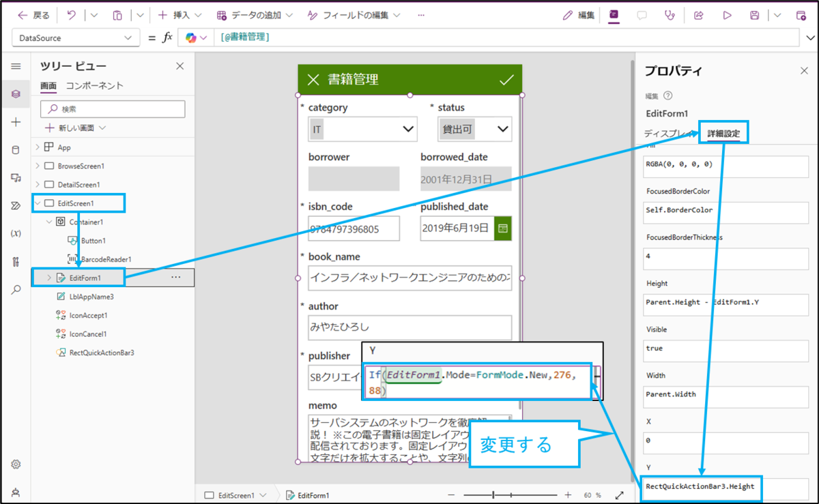Select BarcodeReader1 in the tree
Screen dimensions: 819x504
[106, 259]
